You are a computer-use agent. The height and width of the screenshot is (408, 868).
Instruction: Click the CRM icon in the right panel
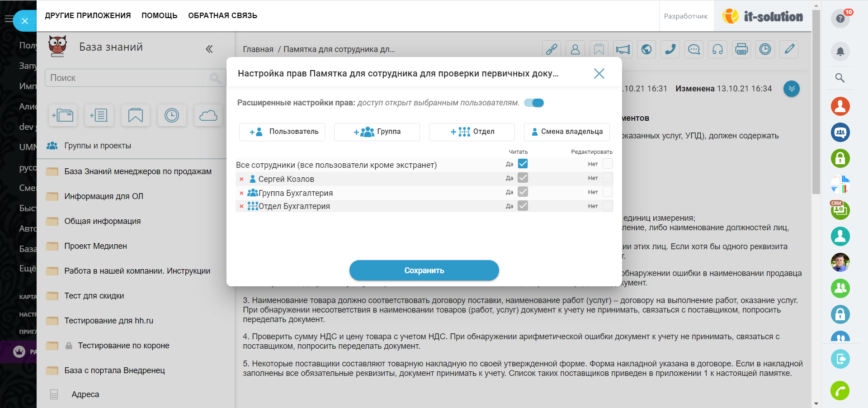(x=840, y=210)
